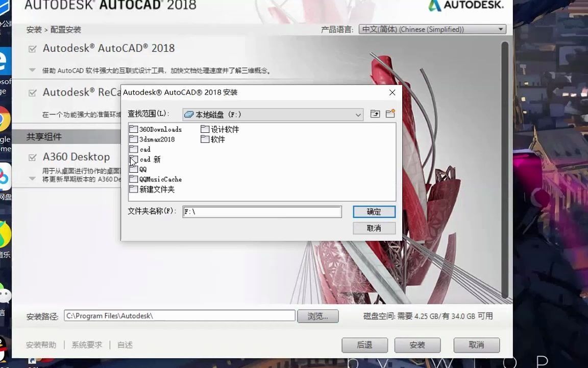Screen dimensions: 588x368
Task: Click the Up One Level folder icon
Action: [375, 114]
